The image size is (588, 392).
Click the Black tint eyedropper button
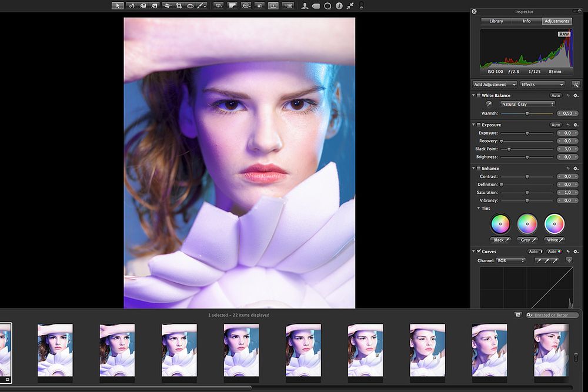(500, 240)
